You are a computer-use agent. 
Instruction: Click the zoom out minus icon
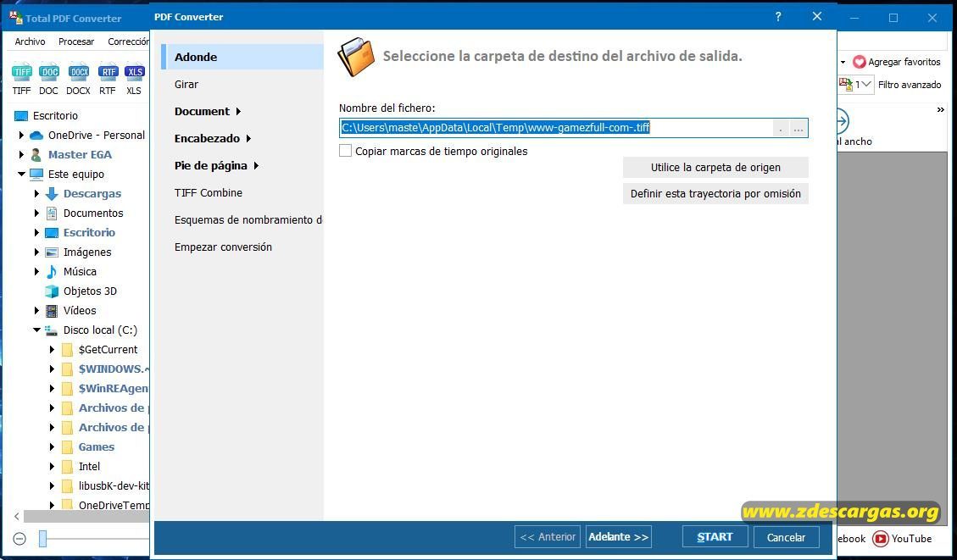tap(19, 539)
